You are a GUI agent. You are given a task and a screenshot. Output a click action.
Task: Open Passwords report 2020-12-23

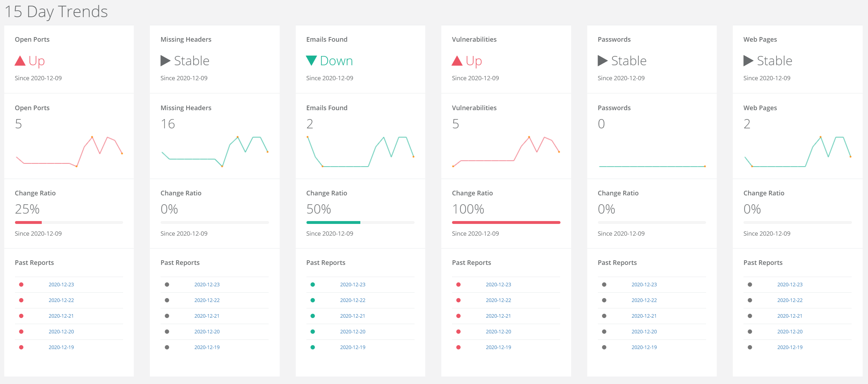click(644, 285)
